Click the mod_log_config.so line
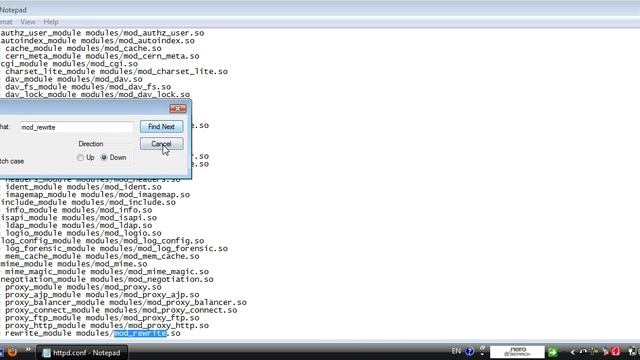 coord(102,241)
